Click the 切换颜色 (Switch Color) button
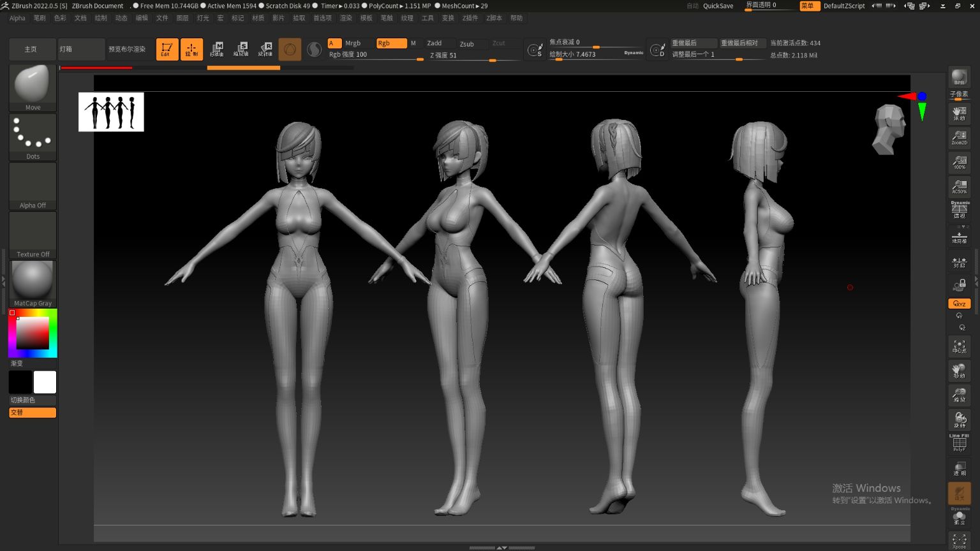980x551 pixels. coord(33,400)
